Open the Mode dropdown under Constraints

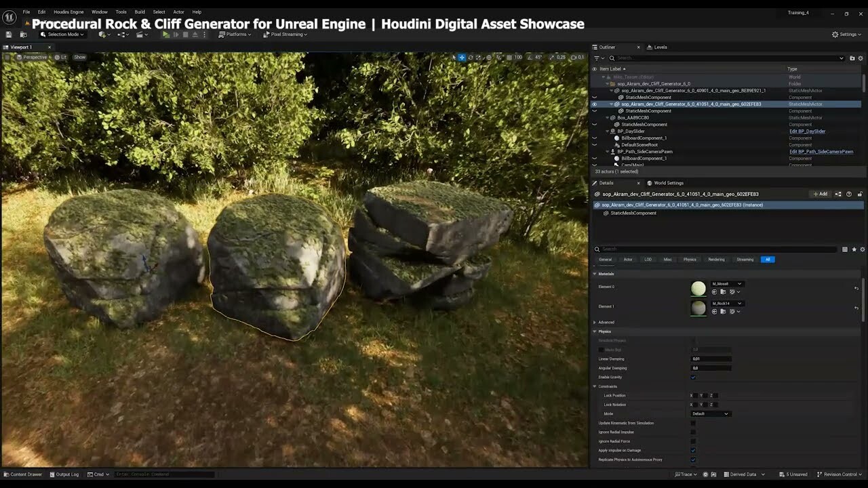[x=710, y=413]
